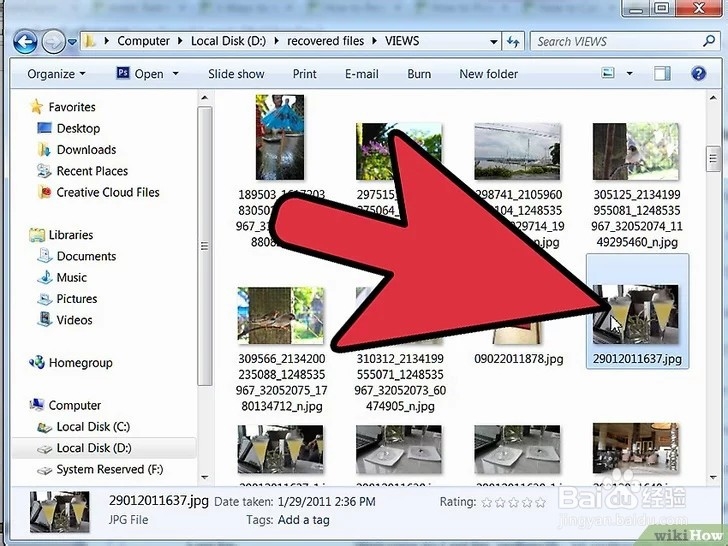Click the Help icon
Screen dimensions: 728x546
(x=698, y=73)
